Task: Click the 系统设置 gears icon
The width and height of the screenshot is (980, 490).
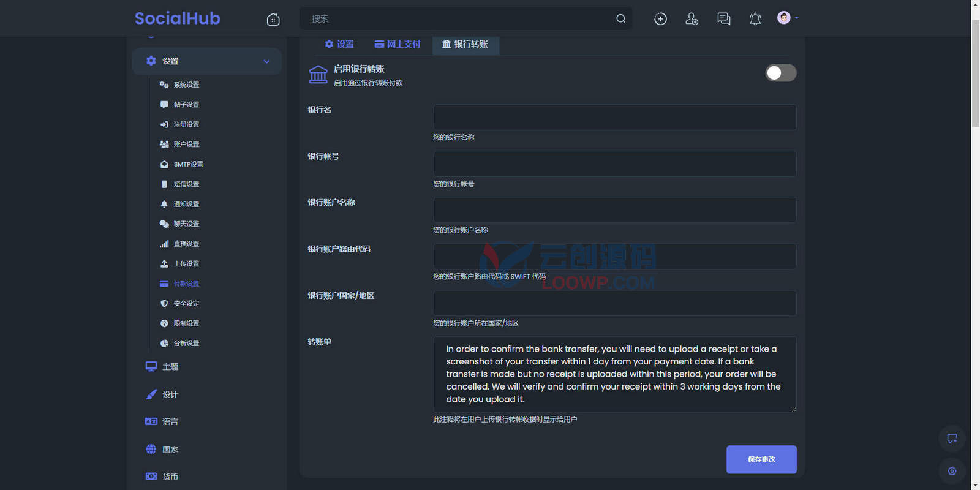Action: coord(164,85)
